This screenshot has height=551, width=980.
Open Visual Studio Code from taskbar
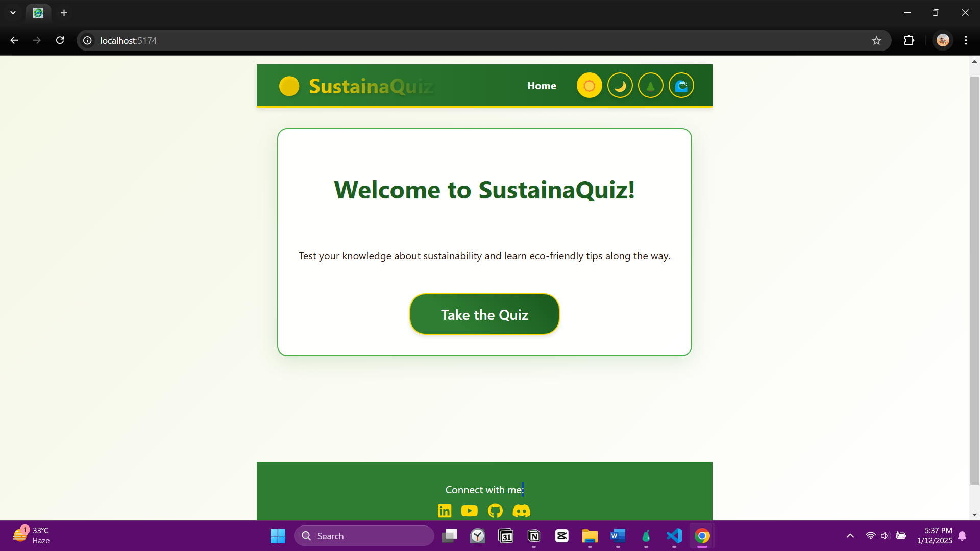(674, 536)
